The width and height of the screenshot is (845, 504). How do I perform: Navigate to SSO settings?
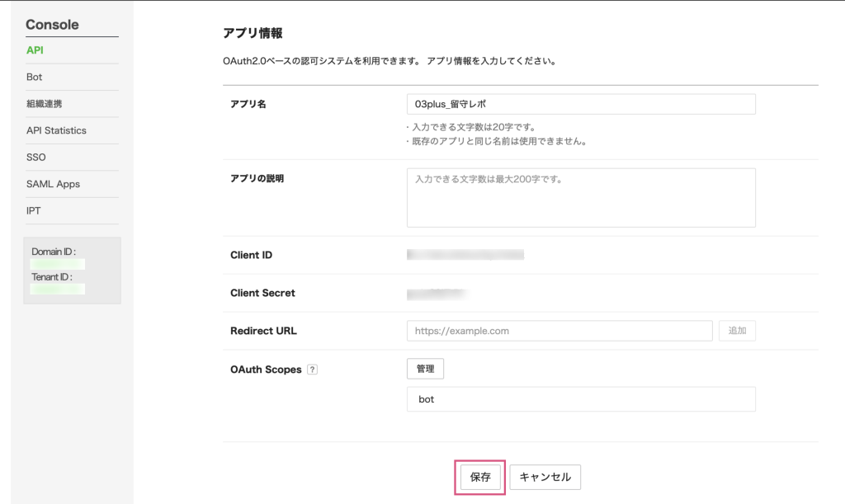click(36, 157)
